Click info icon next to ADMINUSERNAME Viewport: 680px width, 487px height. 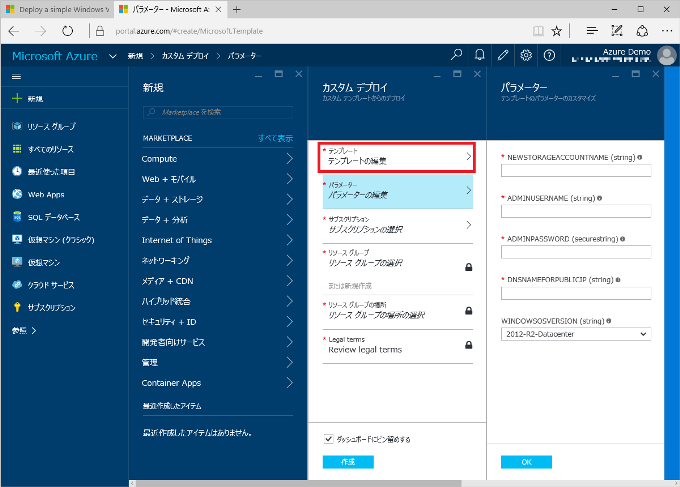click(x=599, y=198)
